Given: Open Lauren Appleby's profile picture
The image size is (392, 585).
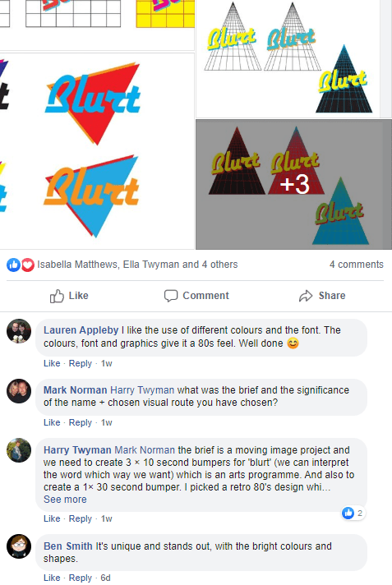Looking at the screenshot, I should tap(19, 331).
